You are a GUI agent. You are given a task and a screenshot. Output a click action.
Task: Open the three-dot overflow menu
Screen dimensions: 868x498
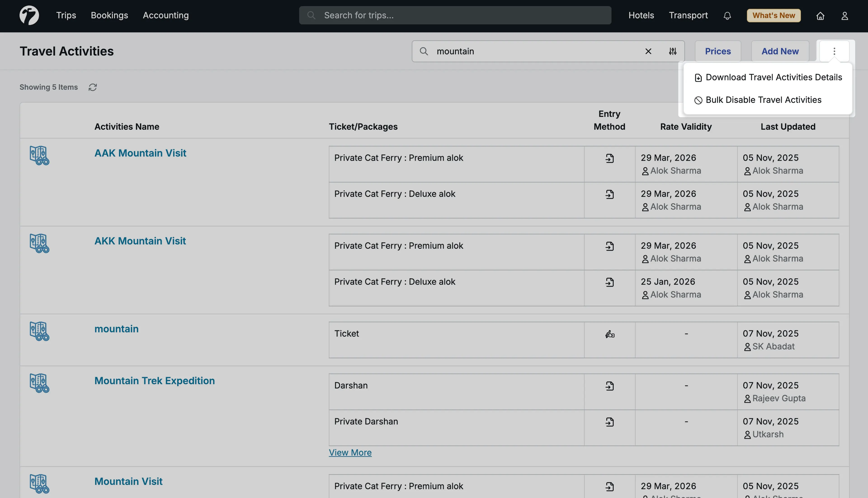[834, 51]
